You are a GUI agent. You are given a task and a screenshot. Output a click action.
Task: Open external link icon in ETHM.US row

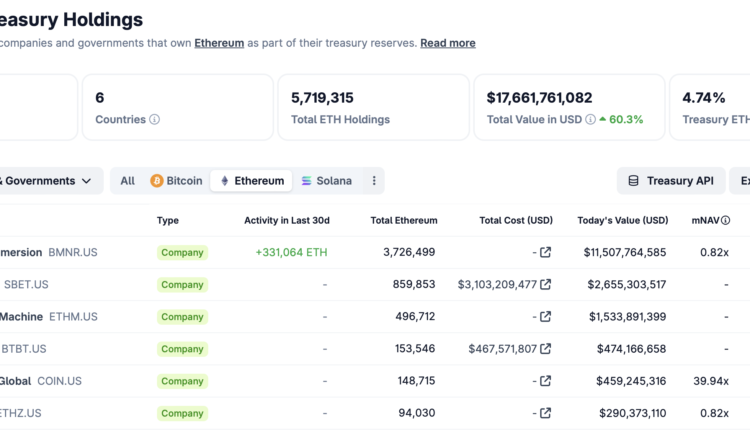click(x=545, y=317)
